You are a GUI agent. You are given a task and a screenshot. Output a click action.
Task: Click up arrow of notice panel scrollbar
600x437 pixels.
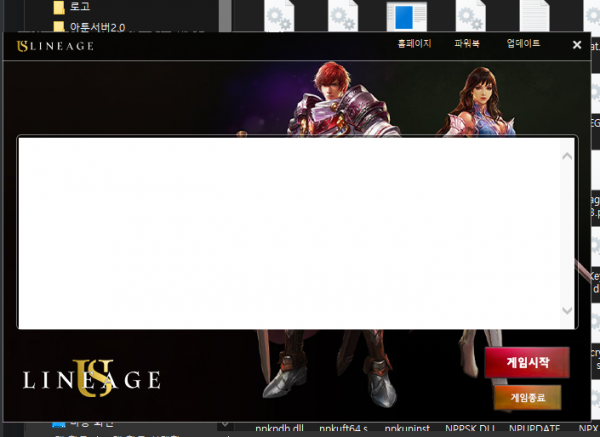(x=567, y=156)
